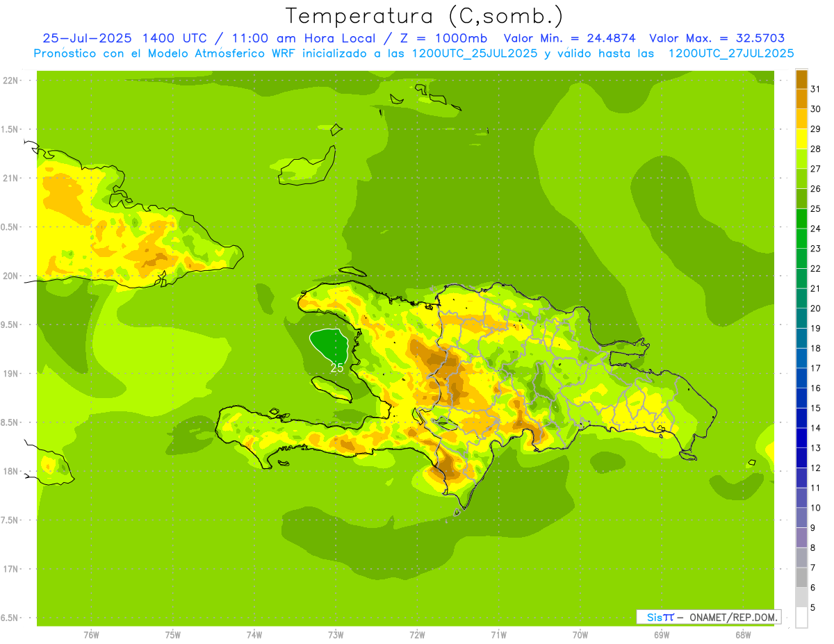Screen dimensions: 834x644
Task: Click the legend value 14
Action: [816, 428]
